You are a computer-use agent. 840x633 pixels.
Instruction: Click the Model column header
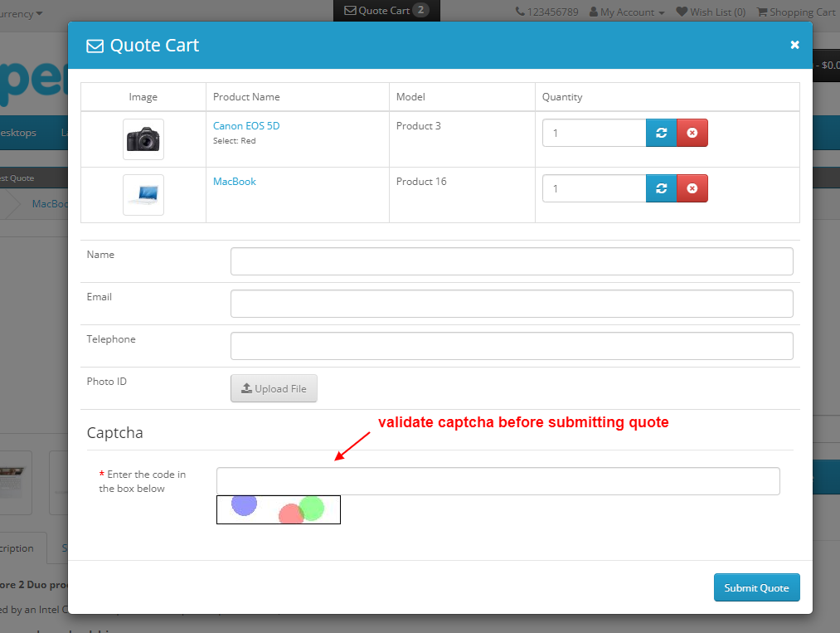pyautogui.click(x=410, y=97)
